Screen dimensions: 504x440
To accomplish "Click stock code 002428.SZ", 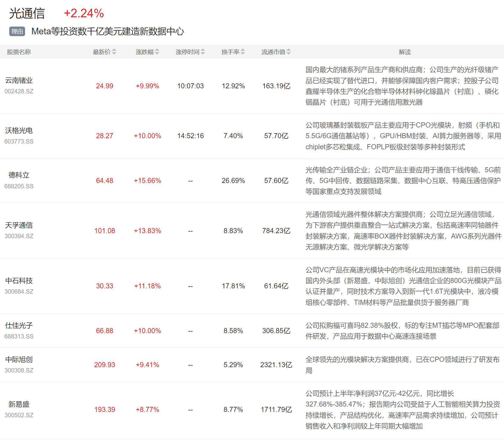I will point(19,91).
